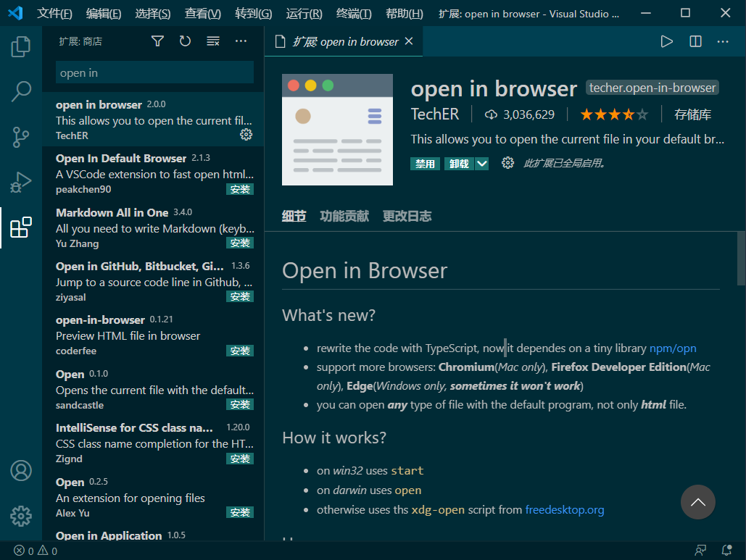Expand the uninstall dropdown arrow
The width and height of the screenshot is (746, 560).
[482, 164]
